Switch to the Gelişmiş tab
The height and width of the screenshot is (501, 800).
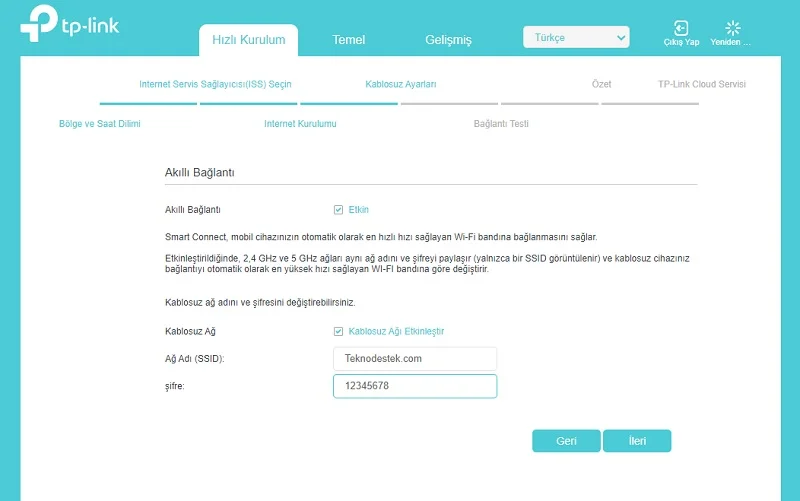(448, 40)
